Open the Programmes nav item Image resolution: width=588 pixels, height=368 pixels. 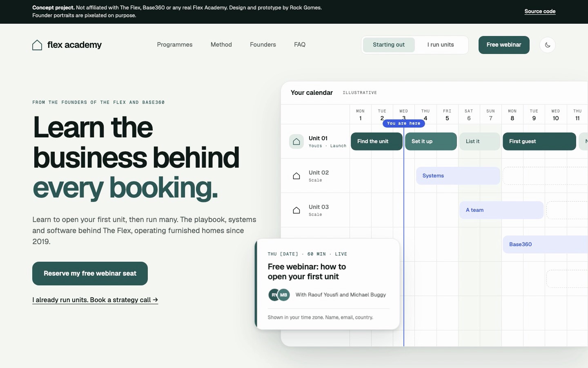[175, 45]
